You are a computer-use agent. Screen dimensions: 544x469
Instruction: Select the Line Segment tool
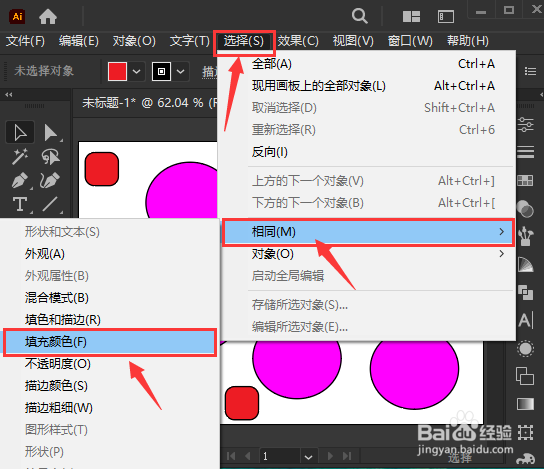[x=51, y=204]
